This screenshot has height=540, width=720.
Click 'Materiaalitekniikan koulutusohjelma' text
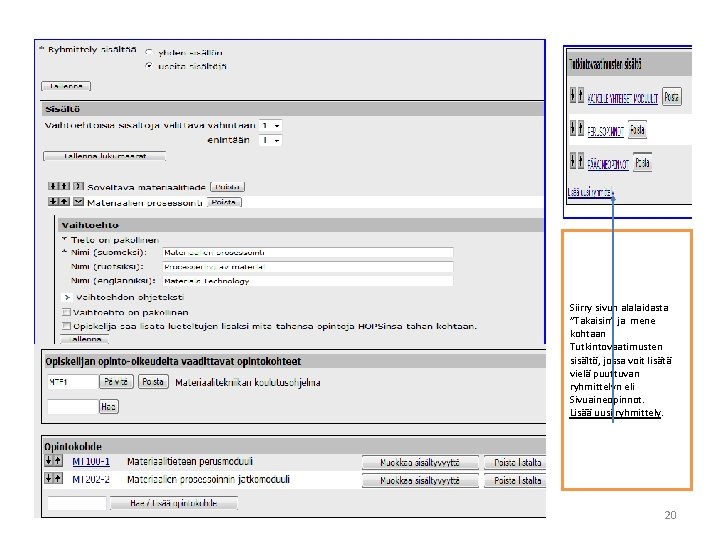[248, 382]
